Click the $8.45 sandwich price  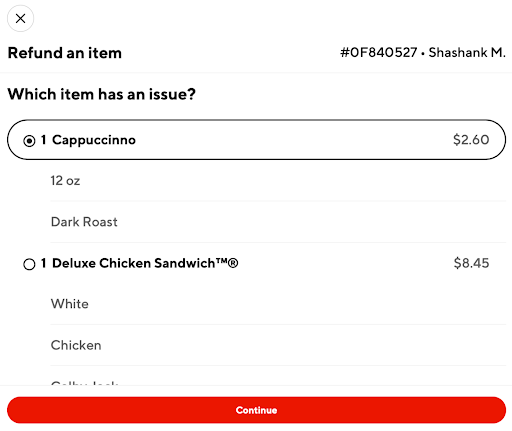[471, 263]
